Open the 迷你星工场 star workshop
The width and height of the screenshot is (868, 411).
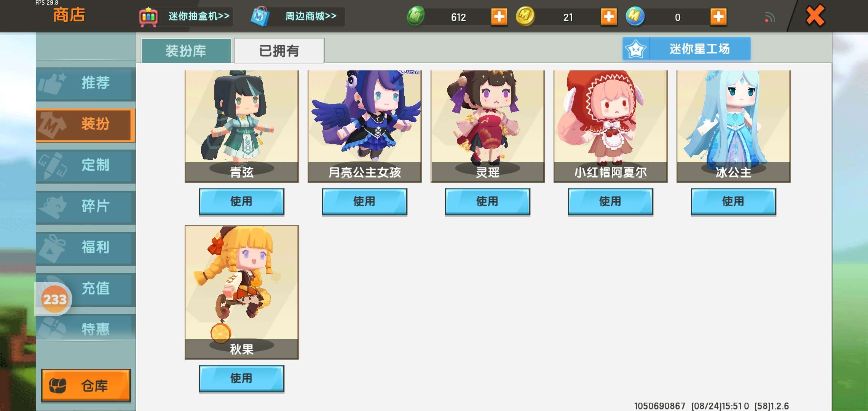tap(686, 49)
